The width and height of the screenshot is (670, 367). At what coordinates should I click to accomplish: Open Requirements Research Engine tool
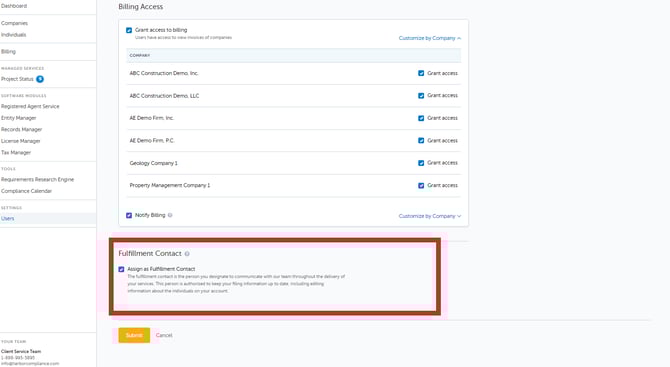click(x=38, y=179)
